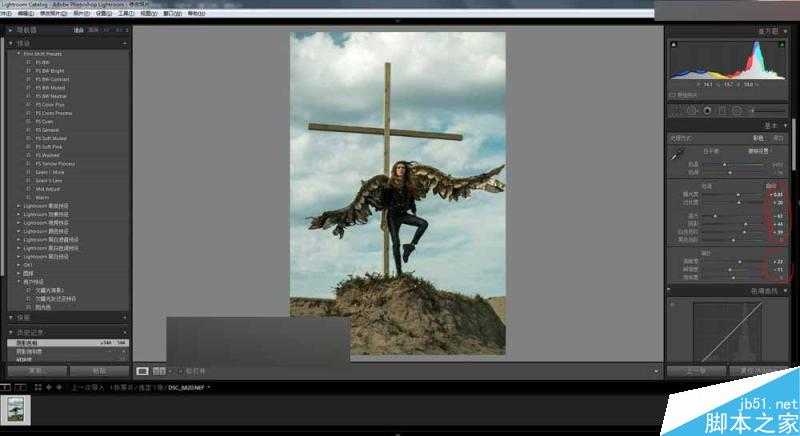This screenshot has width=800, height=436.
Task: Toggle soft proofing checkbox below photo
Action: click(178, 370)
